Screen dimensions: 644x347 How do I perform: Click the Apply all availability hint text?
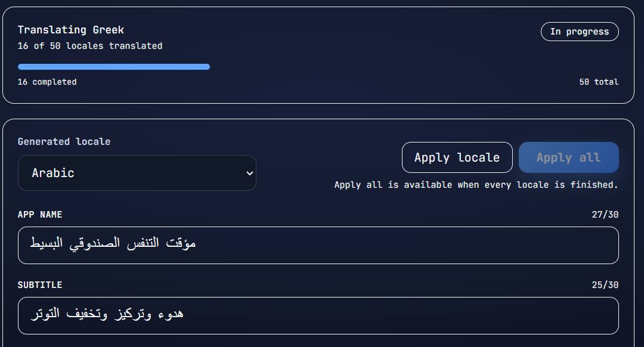(x=476, y=184)
